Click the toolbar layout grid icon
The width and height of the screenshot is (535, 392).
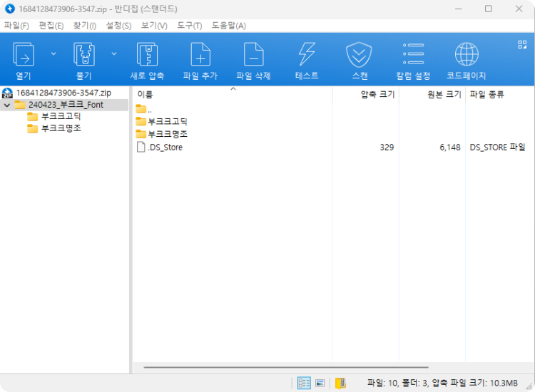click(522, 45)
